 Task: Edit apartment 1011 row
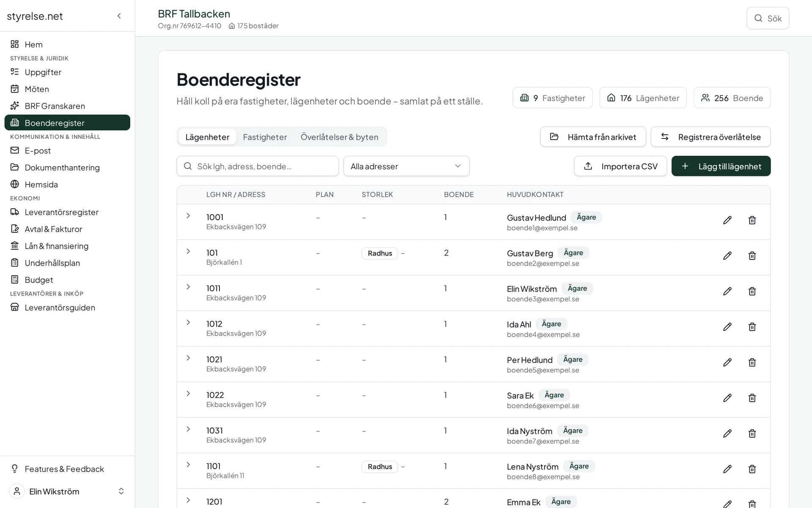tap(727, 291)
